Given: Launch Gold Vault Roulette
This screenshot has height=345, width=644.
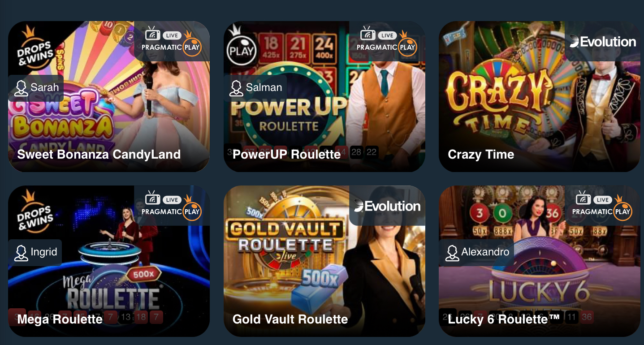Looking at the screenshot, I should point(324,261).
